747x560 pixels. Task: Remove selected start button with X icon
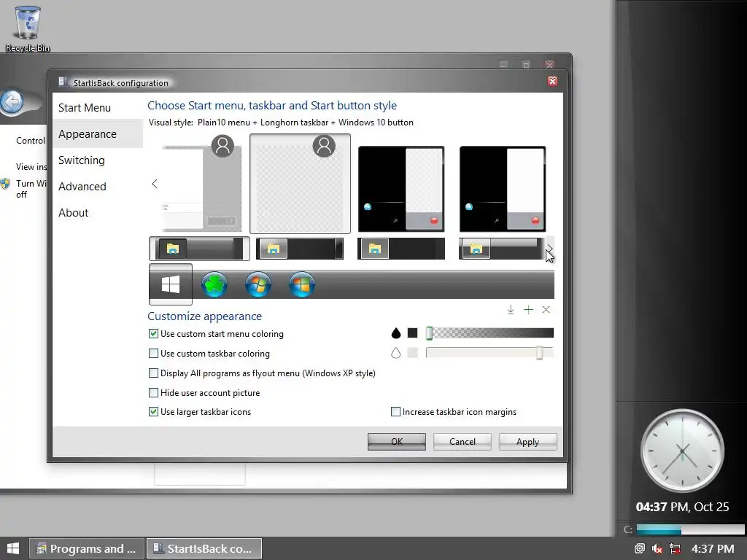pos(546,309)
